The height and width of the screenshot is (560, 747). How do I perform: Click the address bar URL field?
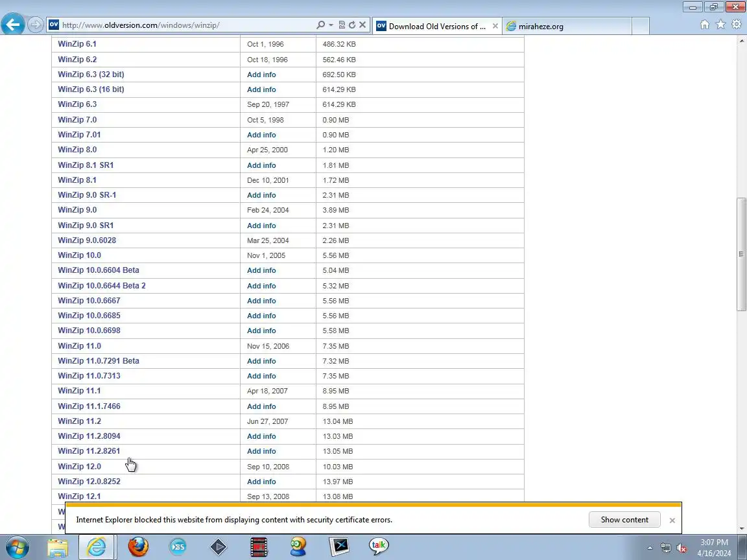tap(186, 25)
